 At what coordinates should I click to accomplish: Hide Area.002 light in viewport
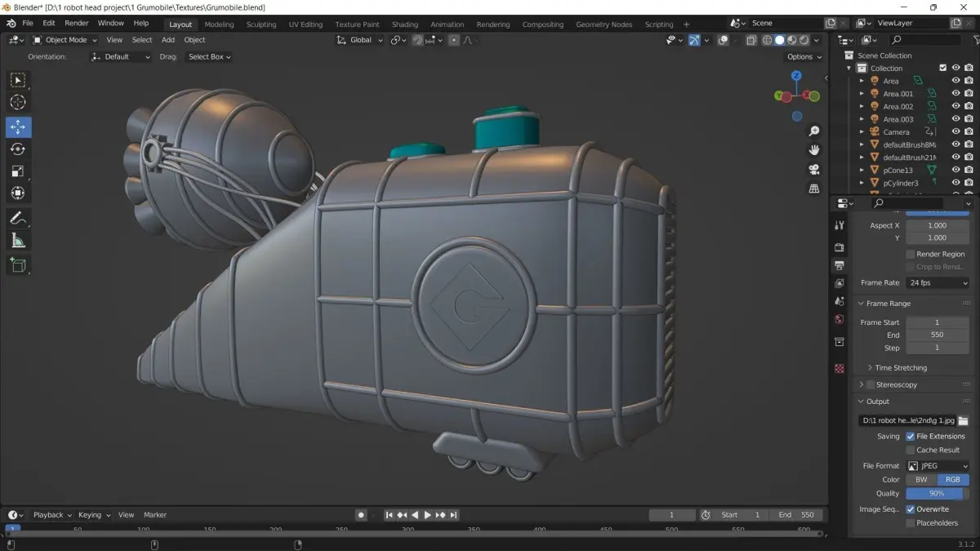(955, 106)
